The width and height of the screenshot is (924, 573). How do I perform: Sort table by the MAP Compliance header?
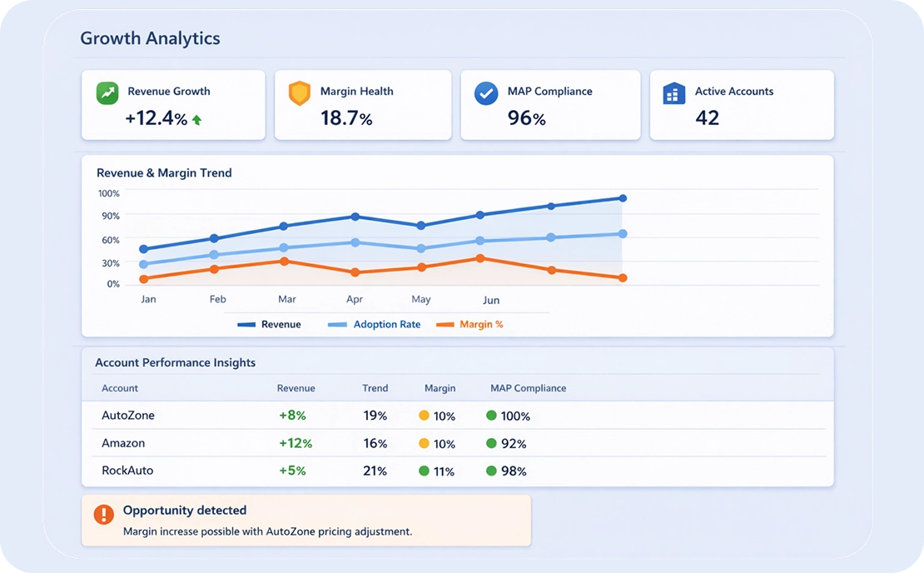coord(528,388)
